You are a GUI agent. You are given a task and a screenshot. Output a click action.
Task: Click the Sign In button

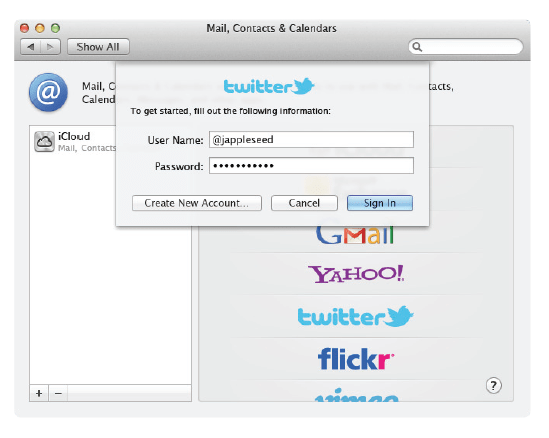(x=380, y=203)
